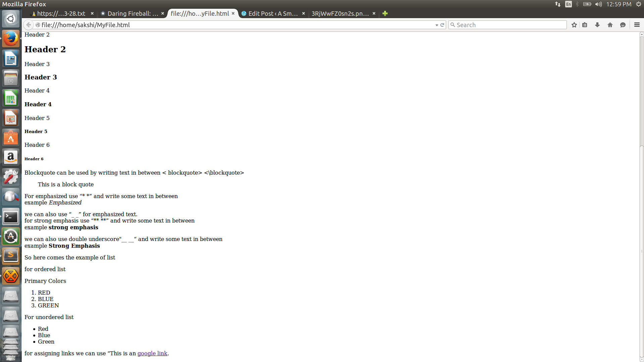The height and width of the screenshot is (362, 644).
Task: Open the Software Updater dock icon
Action: click(x=11, y=237)
